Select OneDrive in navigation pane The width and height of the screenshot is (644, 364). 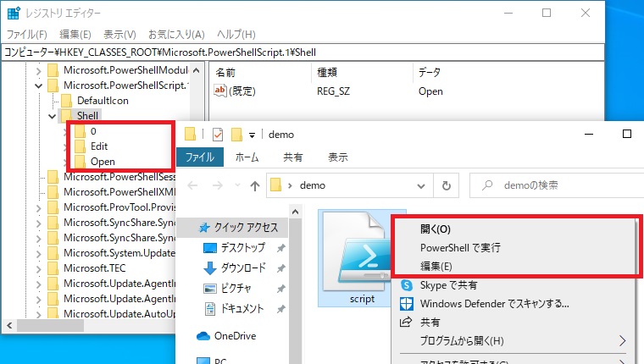coord(236,336)
